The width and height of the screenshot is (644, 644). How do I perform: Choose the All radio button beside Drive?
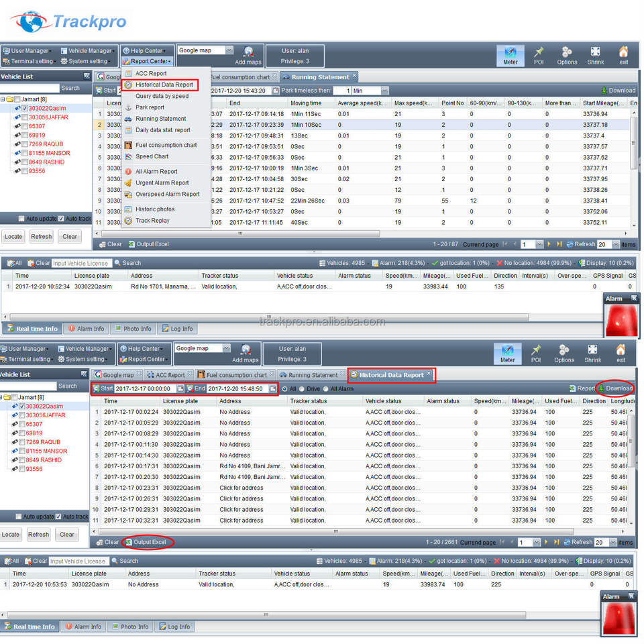[x=284, y=388]
